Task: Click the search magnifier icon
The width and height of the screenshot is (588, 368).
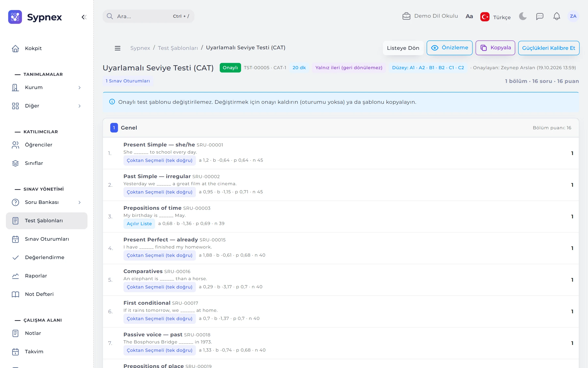Action: click(110, 16)
